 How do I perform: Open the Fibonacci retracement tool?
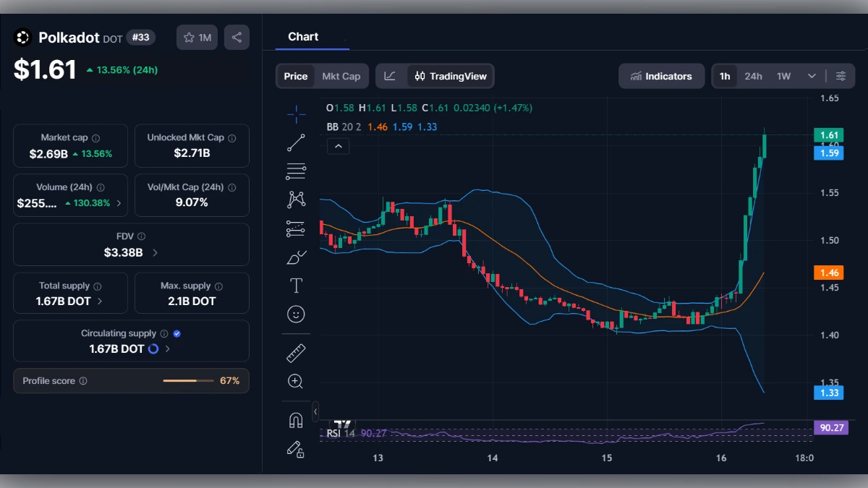point(296,171)
